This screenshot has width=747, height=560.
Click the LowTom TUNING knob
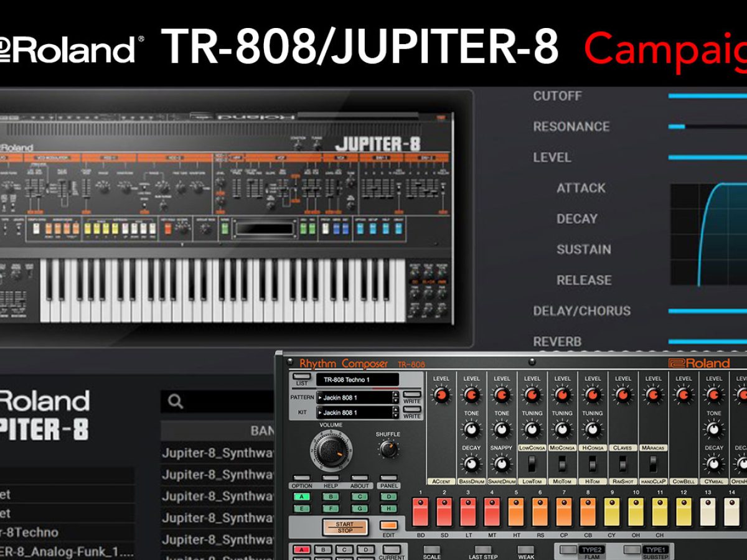[532, 429]
